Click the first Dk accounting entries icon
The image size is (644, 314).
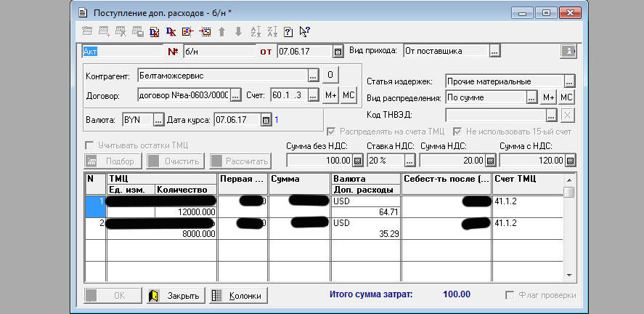(x=155, y=32)
